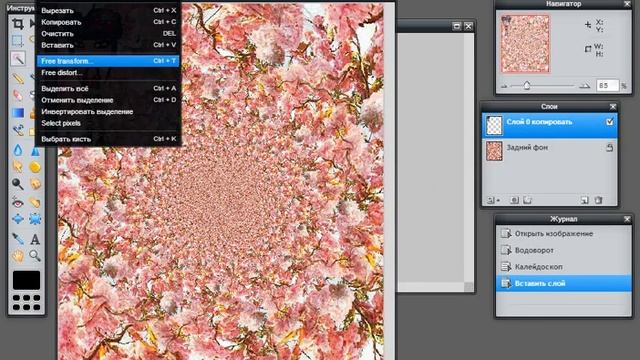The height and width of the screenshot is (360, 640).
Task: Choose Очистить from the edit menu
Action: [108, 33]
